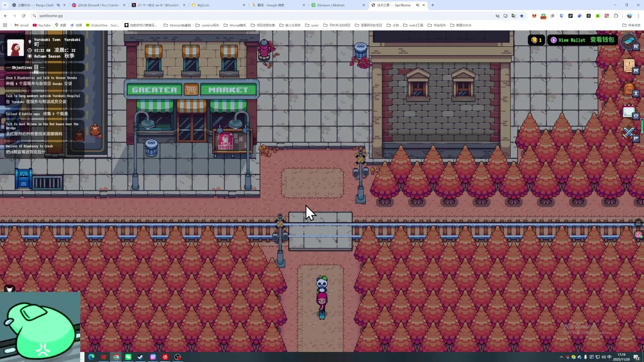
Task: Switch to the BigCoin browser tab
Action: [218, 5]
